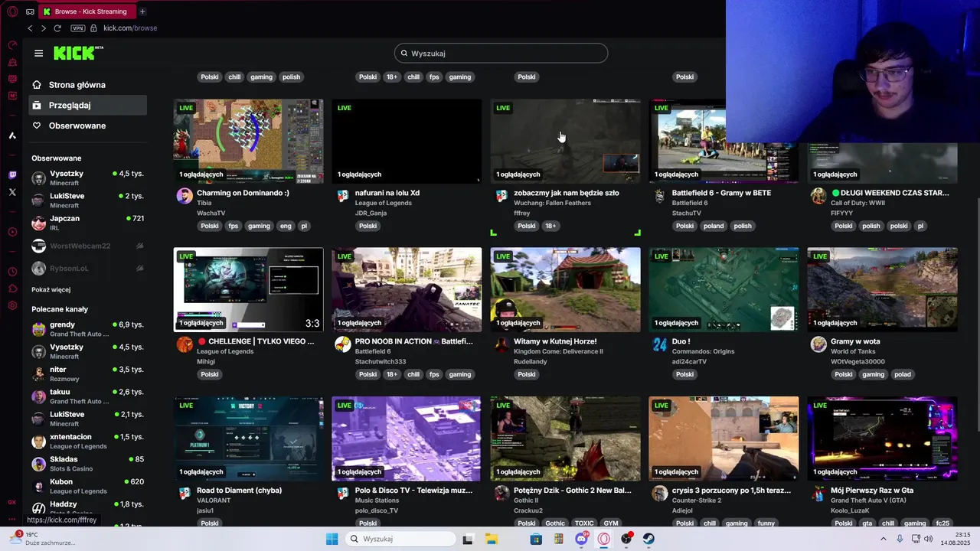The width and height of the screenshot is (980, 551).
Task: Go forward with the browser forward arrow
Action: [x=43, y=28]
